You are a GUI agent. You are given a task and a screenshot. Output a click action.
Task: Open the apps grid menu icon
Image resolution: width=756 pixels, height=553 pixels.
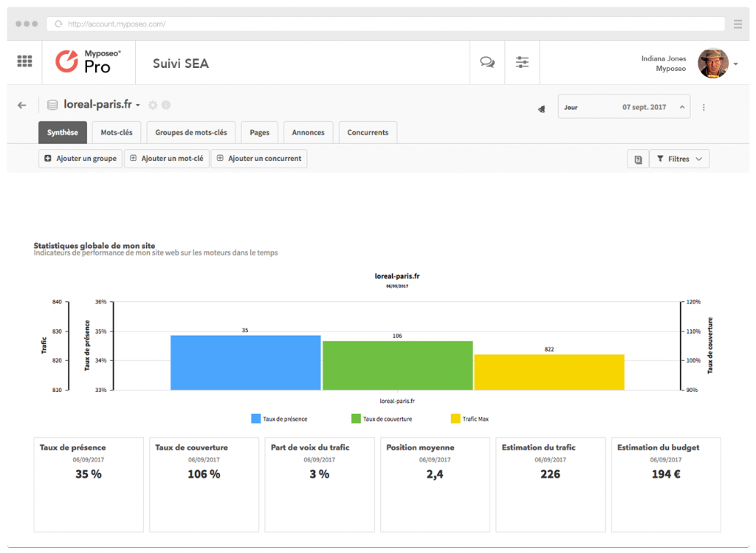[24, 61]
